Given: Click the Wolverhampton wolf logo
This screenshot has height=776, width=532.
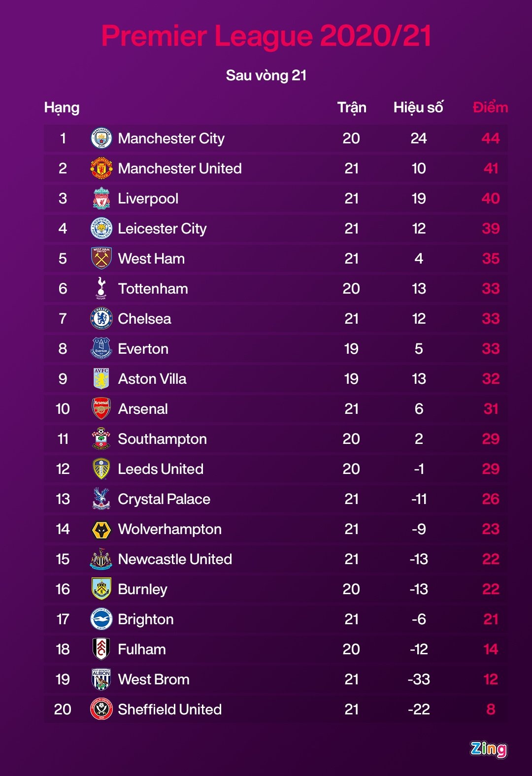Looking at the screenshot, I should [x=101, y=530].
